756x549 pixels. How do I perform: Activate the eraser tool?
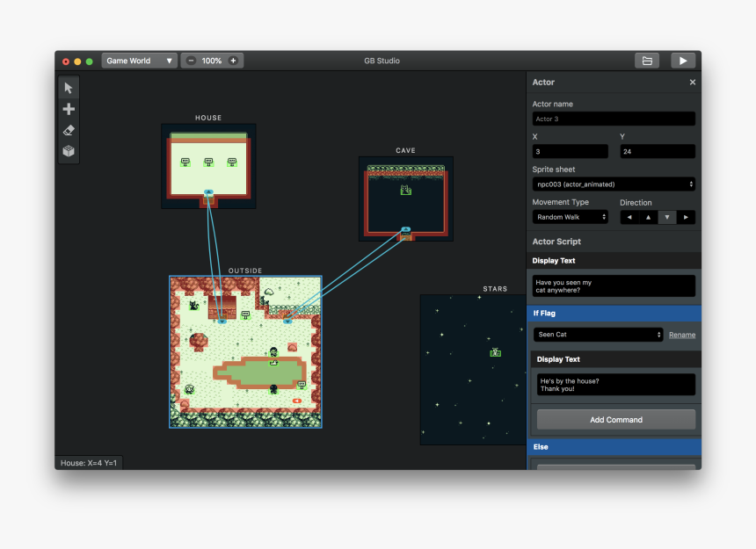click(69, 130)
